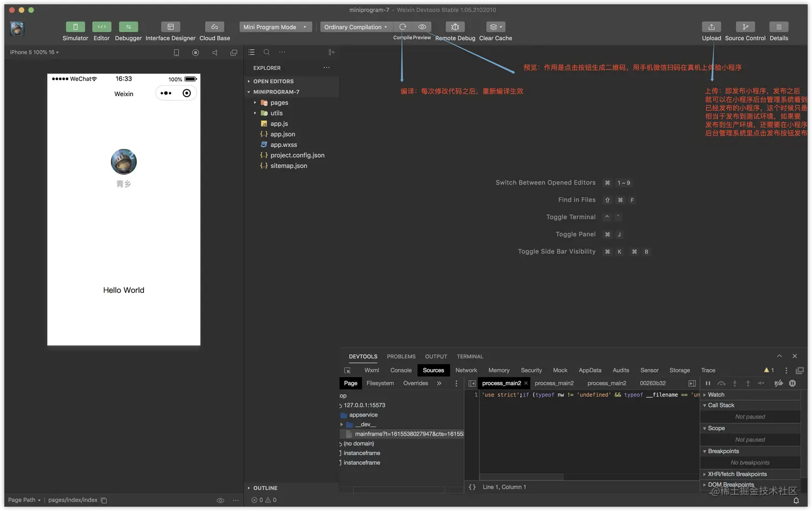Switch to the Problems panel tab

point(401,356)
